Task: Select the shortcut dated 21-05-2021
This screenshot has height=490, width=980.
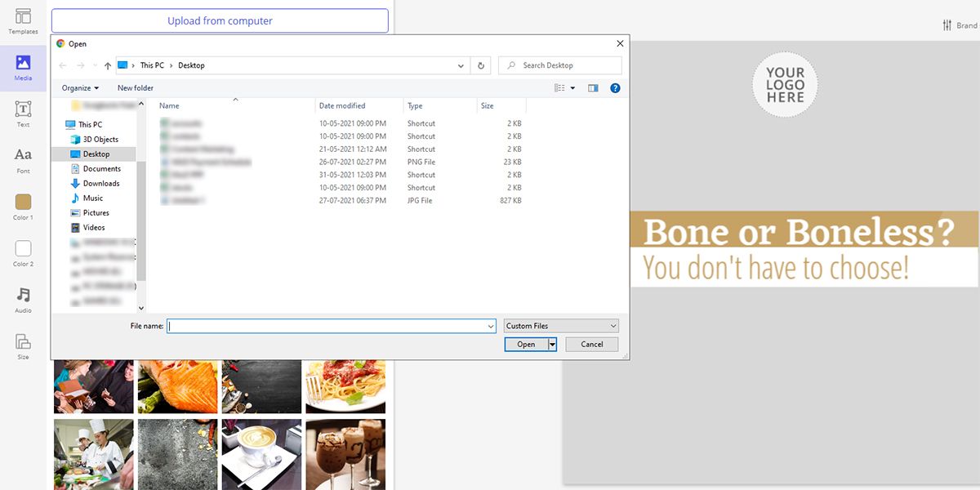Action: [341, 149]
